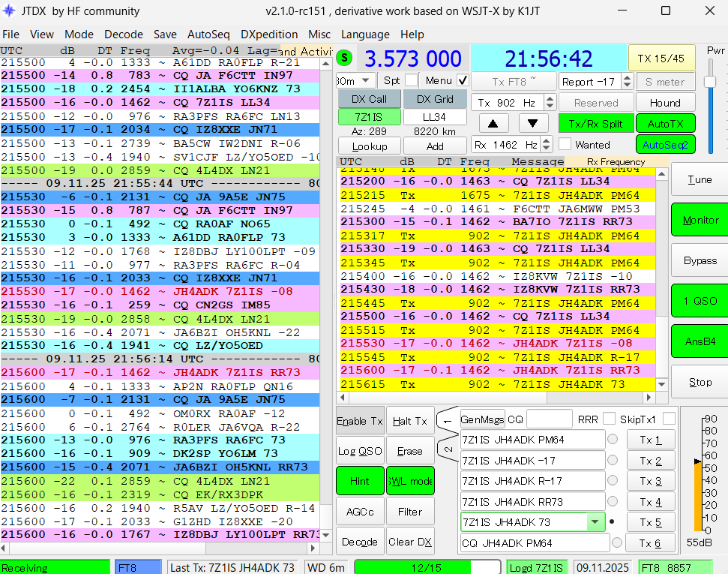The image size is (728, 574).
Task: Click the Log QSO button
Action: (x=359, y=451)
